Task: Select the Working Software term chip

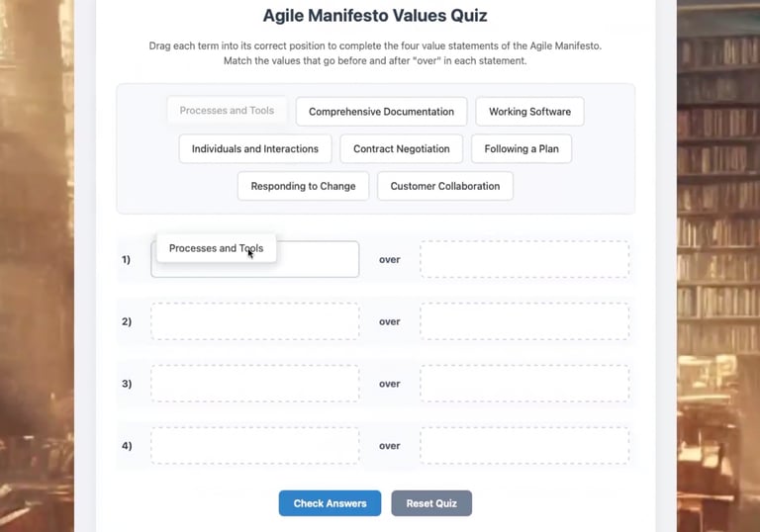Action: click(529, 112)
